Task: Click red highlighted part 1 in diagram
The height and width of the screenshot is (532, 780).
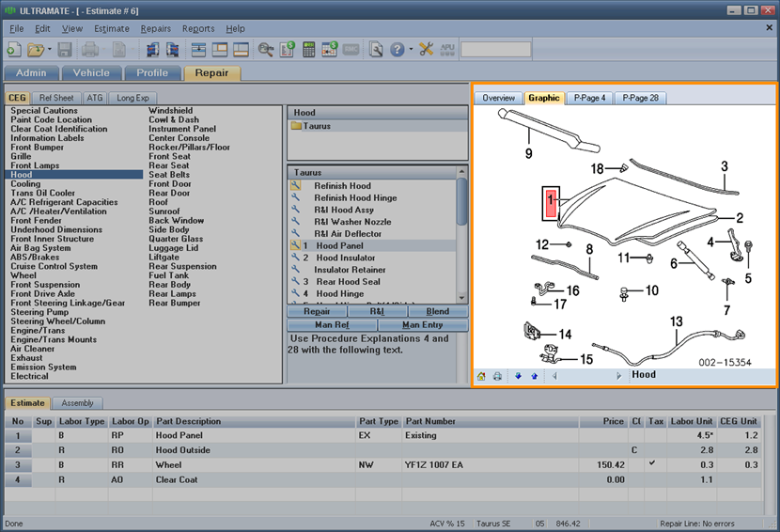Action: click(553, 200)
